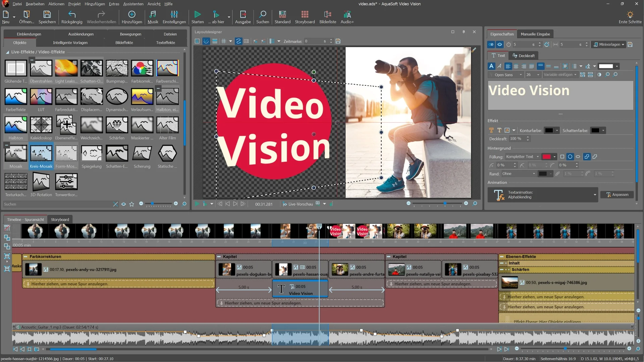644x362 pixels.
Task: Click the Ausgabe export icon
Action: click(x=243, y=17)
